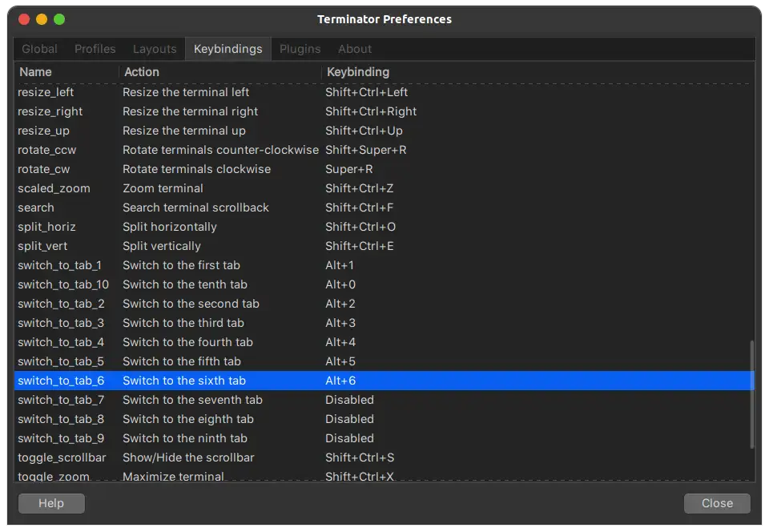Click the 'Rotate terminals counter-clockwise' action
The height and width of the screenshot is (532, 769).
[x=221, y=150]
